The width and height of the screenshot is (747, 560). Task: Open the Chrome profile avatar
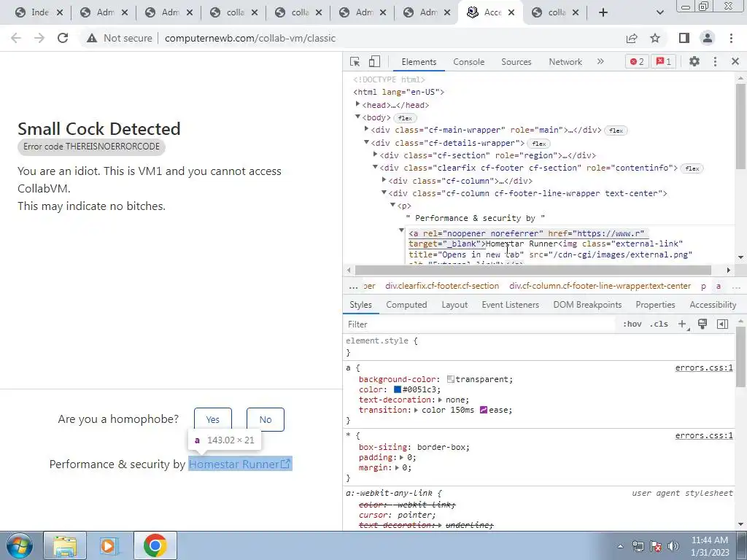708,38
